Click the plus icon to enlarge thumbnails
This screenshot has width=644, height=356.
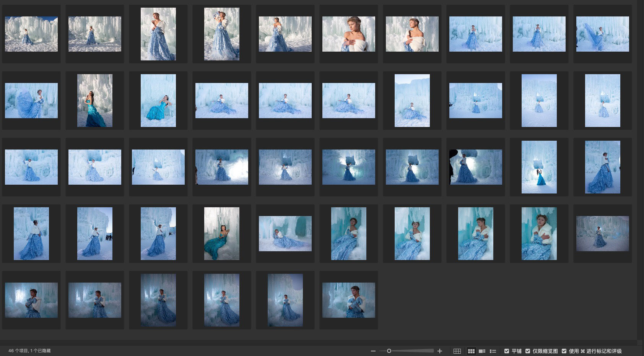(440, 351)
